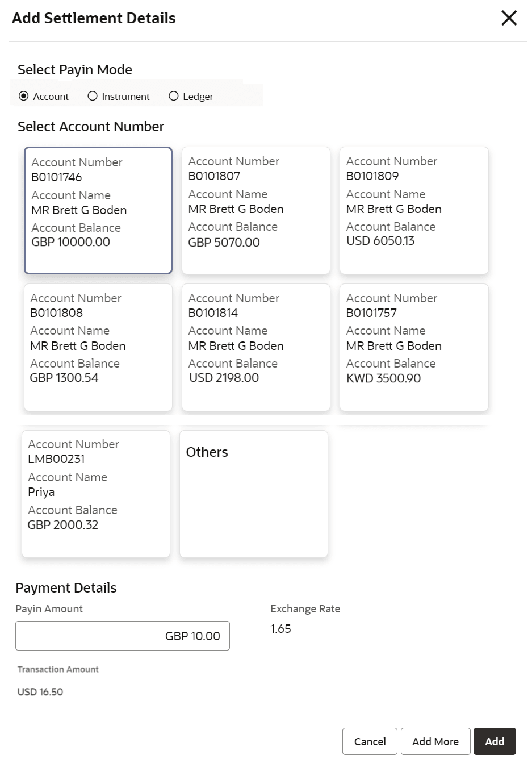Select the Account payin mode
Viewport: 532px width, 763px height.
(x=24, y=97)
